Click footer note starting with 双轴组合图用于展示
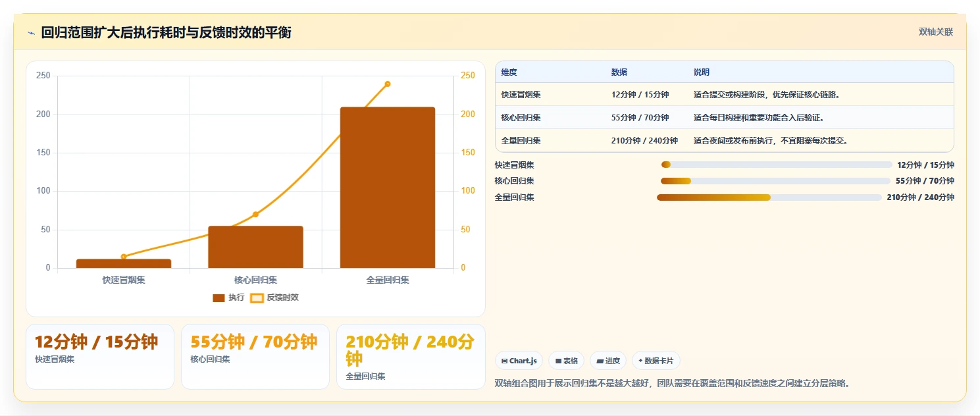 point(672,383)
